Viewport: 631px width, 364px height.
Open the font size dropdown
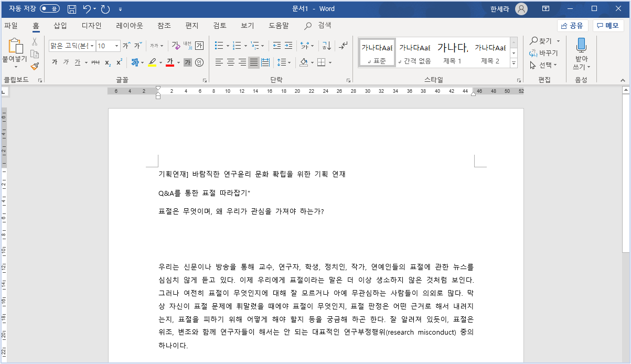(116, 46)
